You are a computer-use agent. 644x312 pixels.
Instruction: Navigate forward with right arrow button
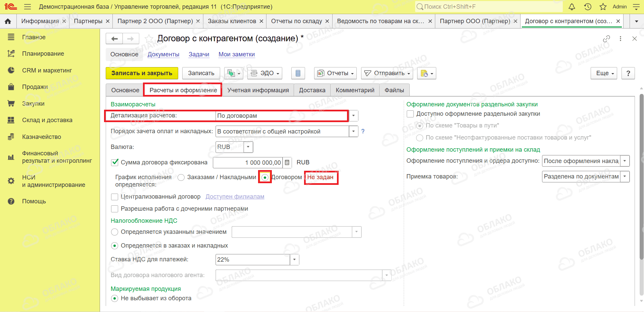[131, 39]
